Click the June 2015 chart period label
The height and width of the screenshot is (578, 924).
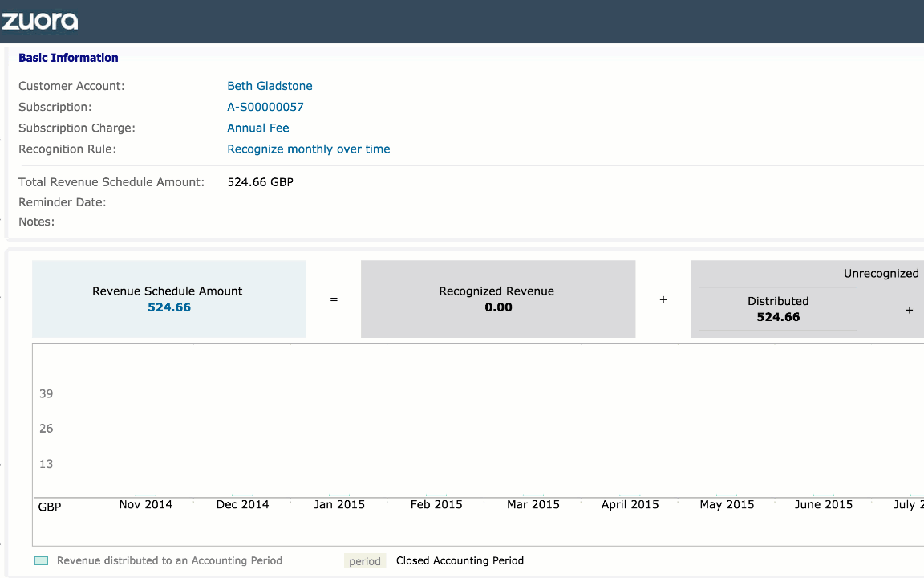coord(823,504)
